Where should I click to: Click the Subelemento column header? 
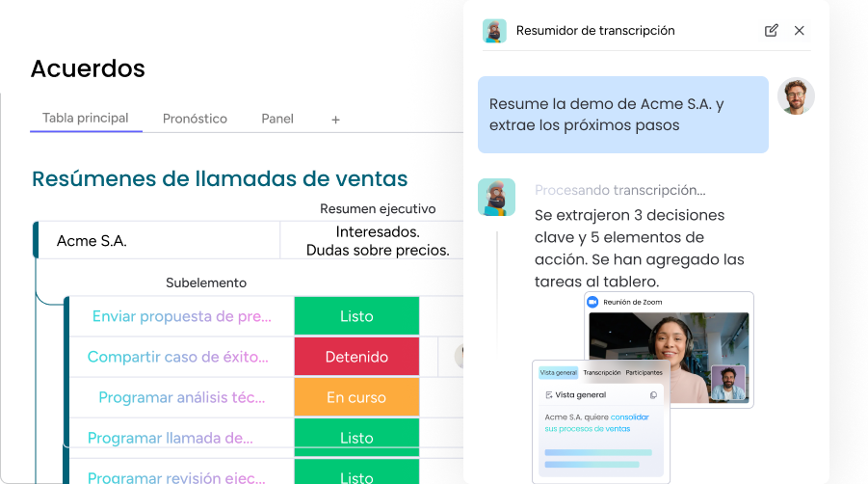[x=206, y=283]
